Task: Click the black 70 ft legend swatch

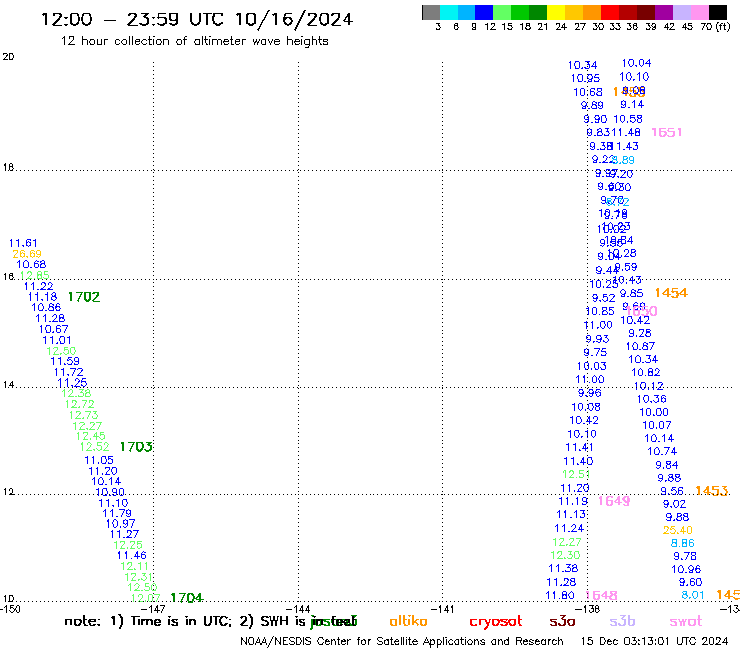Action: [718, 12]
